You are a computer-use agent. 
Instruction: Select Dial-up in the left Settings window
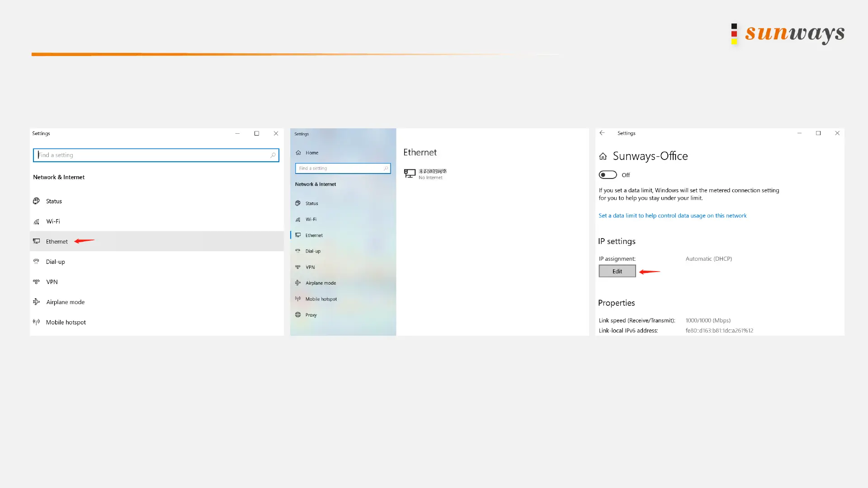(55, 262)
